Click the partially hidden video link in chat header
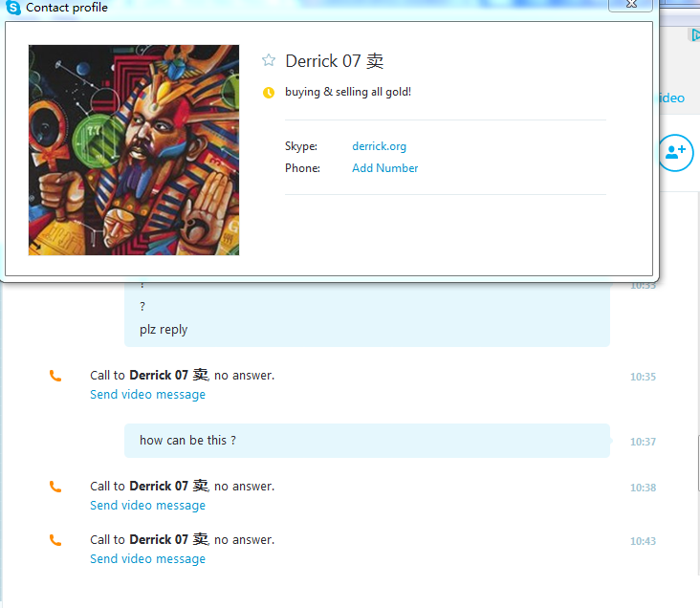700x608 pixels. click(x=671, y=98)
